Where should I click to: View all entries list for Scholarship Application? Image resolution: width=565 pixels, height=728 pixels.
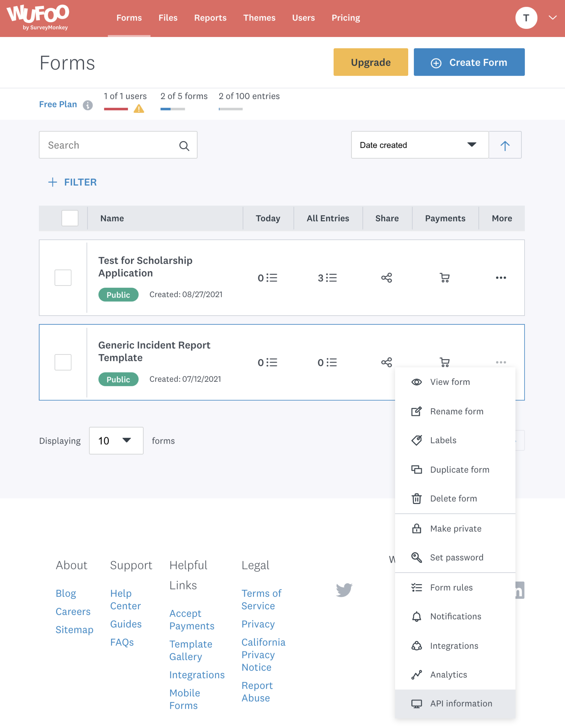327,278
